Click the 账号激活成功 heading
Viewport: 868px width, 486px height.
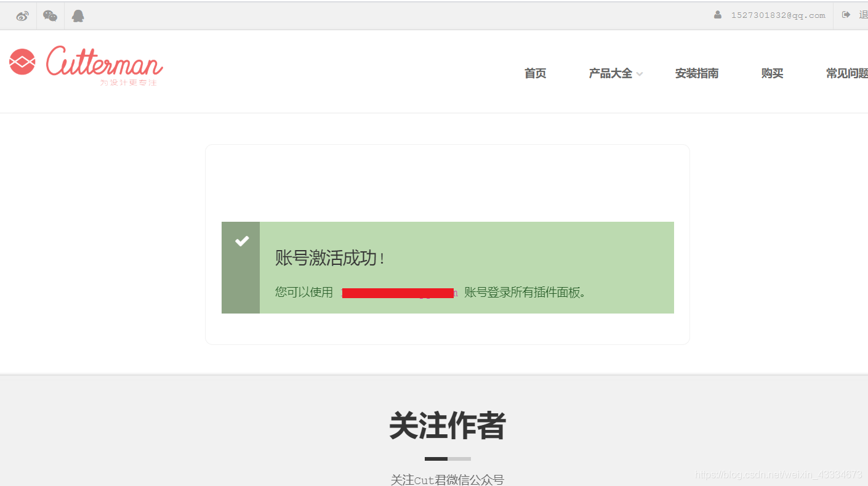click(x=330, y=258)
